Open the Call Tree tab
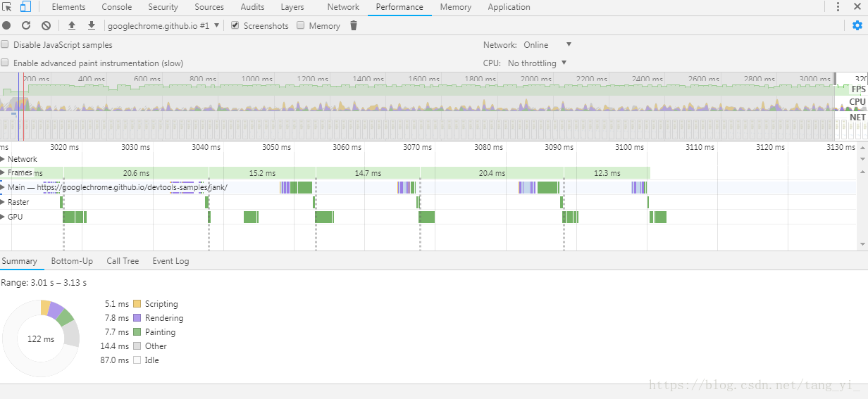The image size is (868, 399). (123, 260)
